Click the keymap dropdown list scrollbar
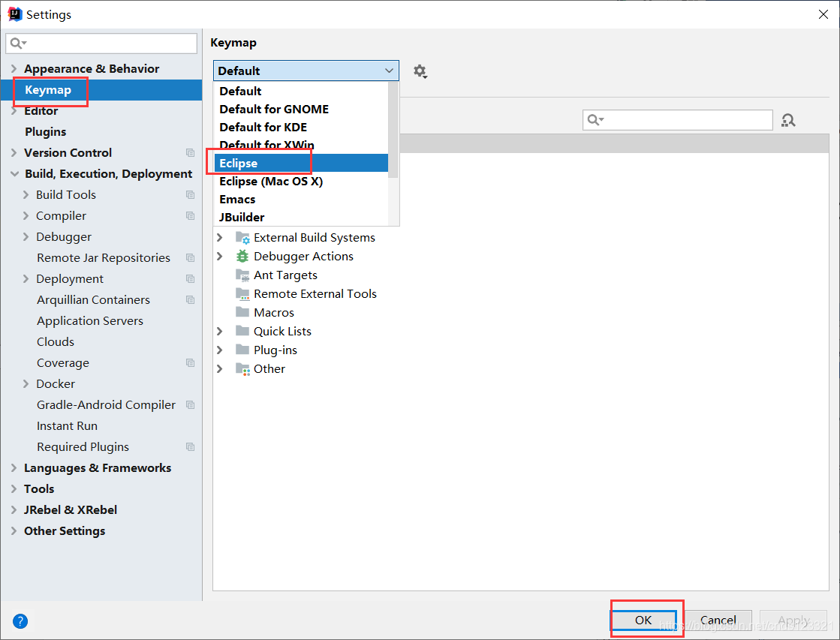Screen dimensions: 840x640 [394, 130]
